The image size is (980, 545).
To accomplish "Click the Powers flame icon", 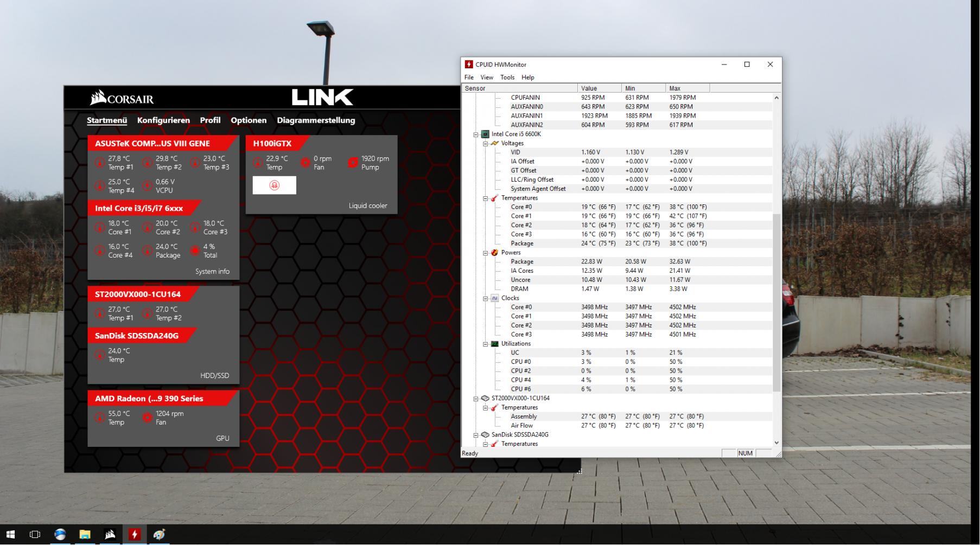I will [x=494, y=253].
